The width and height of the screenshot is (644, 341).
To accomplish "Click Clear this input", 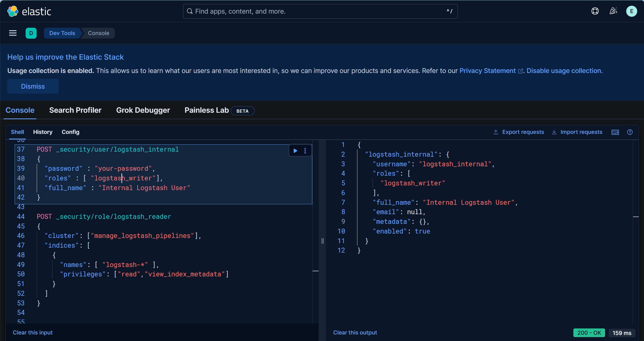I will point(33,333).
